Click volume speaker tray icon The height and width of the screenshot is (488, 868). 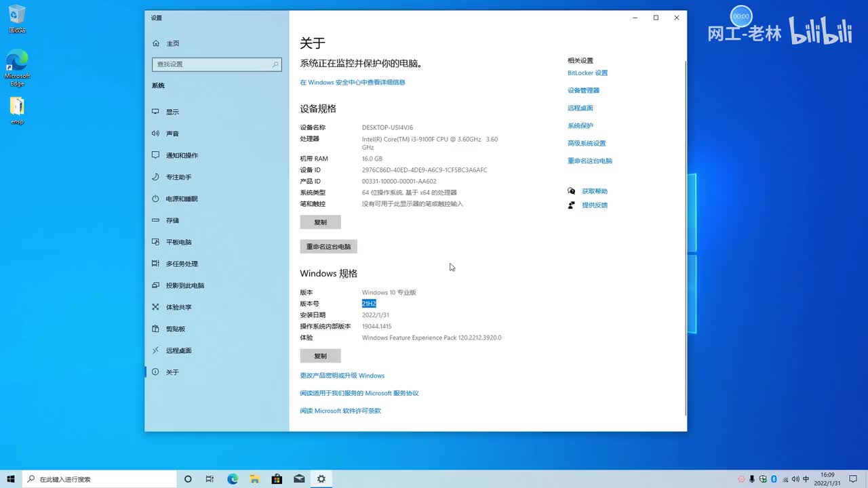pyautogui.click(x=795, y=479)
